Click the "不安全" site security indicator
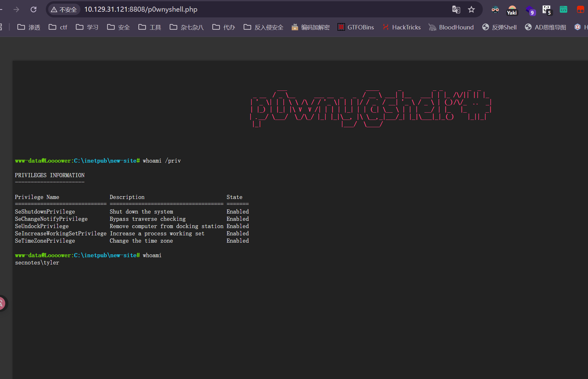Image resolution: width=588 pixels, height=379 pixels. coord(64,9)
